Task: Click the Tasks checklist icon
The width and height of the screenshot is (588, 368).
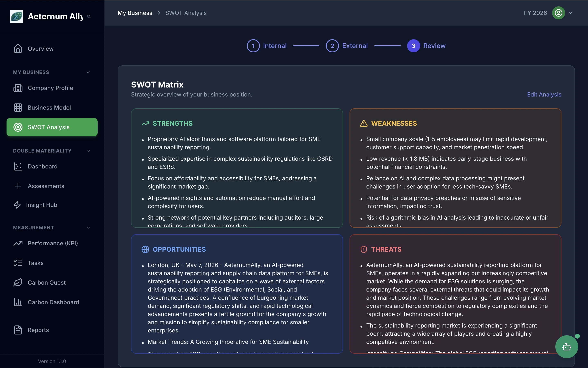Action: pyautogui.click(x=18, y=263)
